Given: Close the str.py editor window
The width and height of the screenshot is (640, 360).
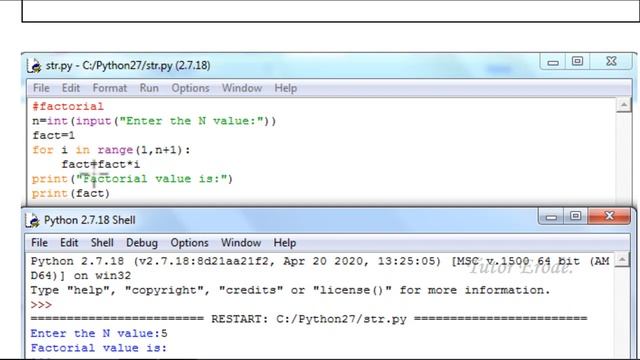Looking at the screenshot, I should (611, 62).
